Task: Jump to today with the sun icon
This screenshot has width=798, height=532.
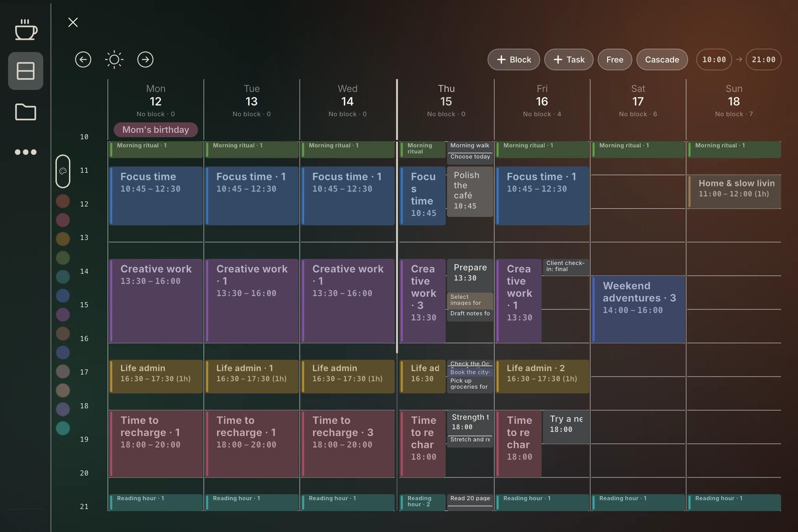Action: tap(114, 60)
